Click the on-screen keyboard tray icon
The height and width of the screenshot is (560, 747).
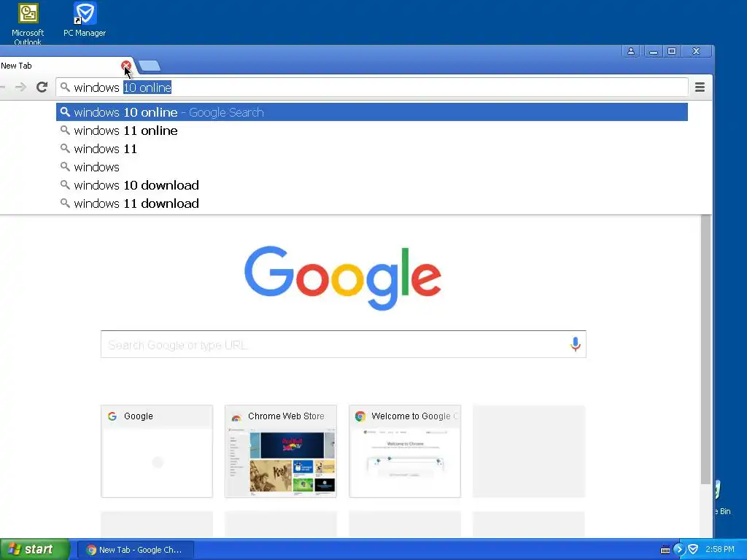pos(665,550)
